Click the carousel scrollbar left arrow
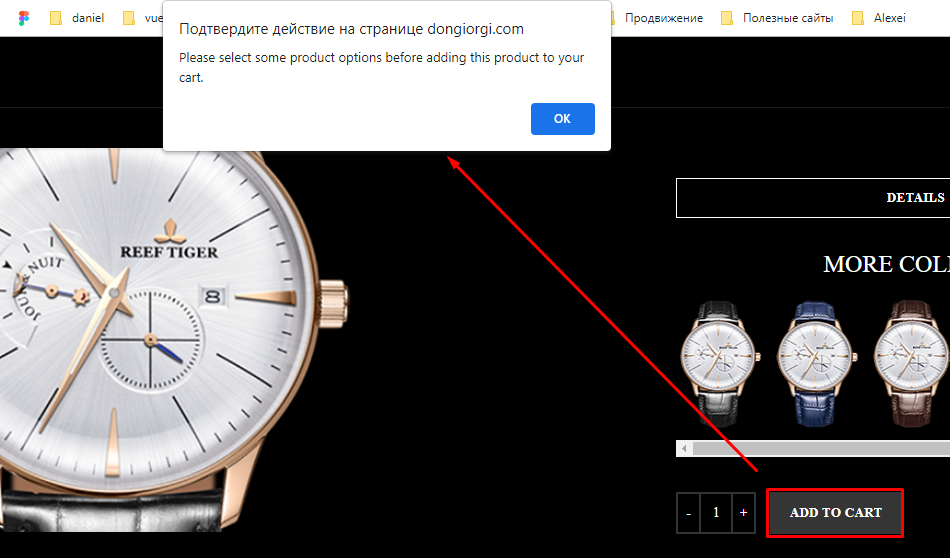 point(685,449)
